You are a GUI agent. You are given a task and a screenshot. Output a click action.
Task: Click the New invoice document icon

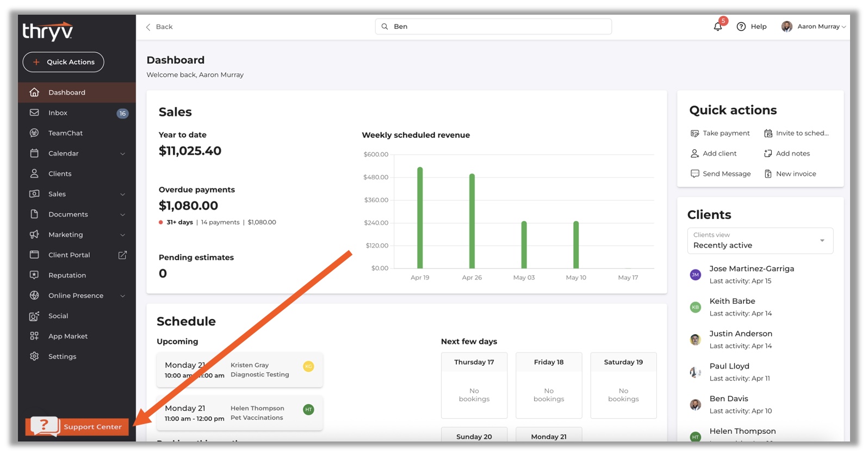tap(768, 174)
